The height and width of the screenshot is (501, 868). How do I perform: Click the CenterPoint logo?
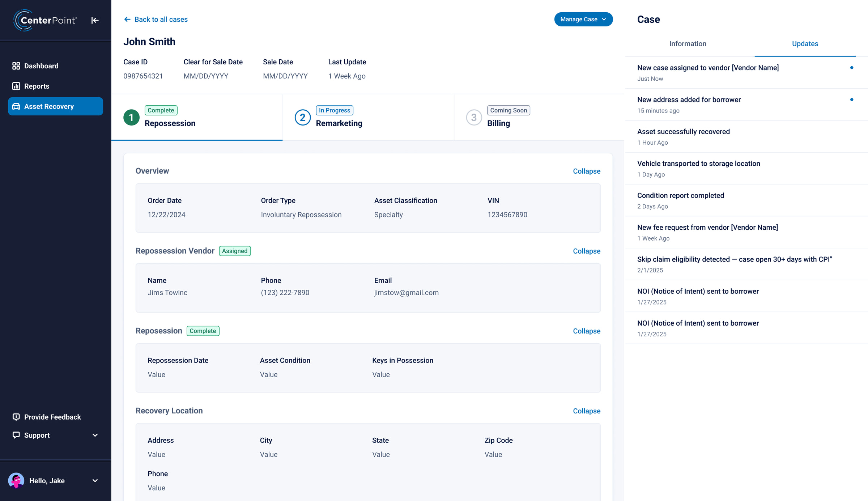pyautogui.click(x=45, y=20)
